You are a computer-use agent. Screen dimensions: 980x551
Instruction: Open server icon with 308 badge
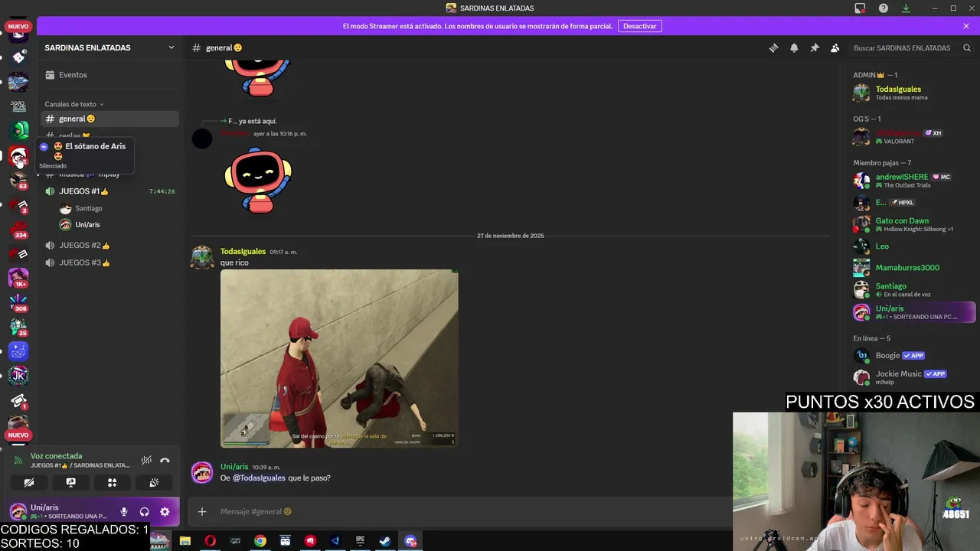click(18, 302)
